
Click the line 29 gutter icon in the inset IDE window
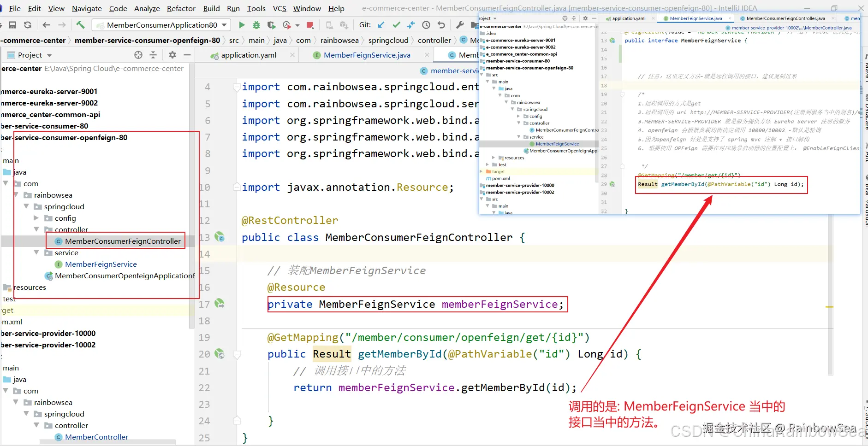click(612, 184)
